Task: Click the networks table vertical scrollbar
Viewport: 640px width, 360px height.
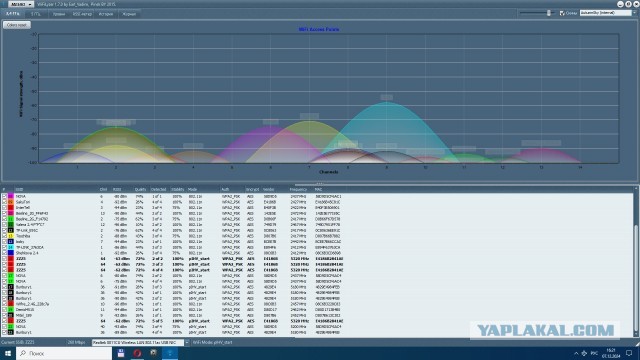Action: (636, 261)
